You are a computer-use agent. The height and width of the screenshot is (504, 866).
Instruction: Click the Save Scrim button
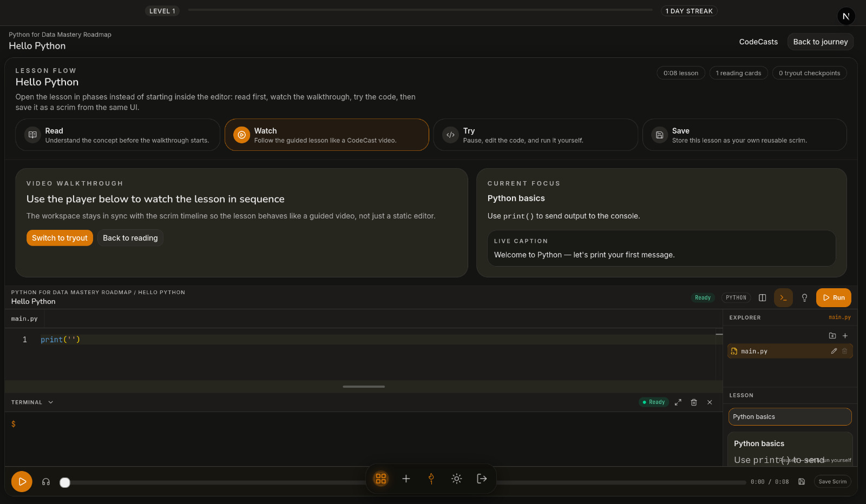[x=832, y=481]
